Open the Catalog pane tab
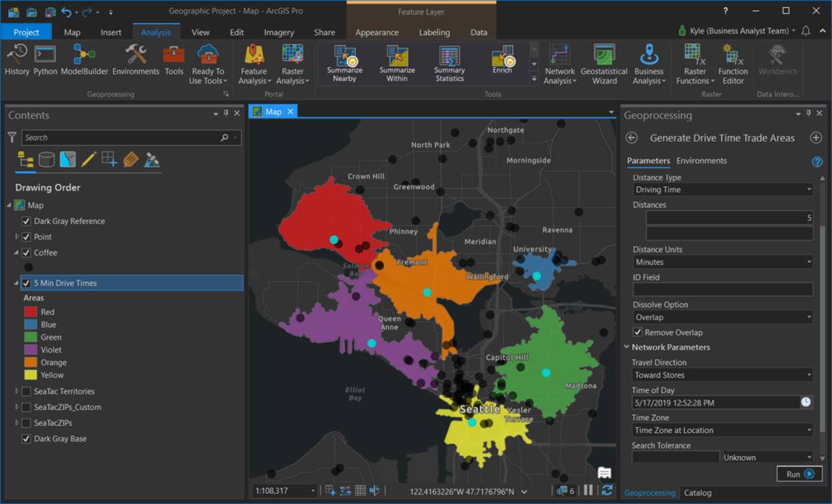 697,492
